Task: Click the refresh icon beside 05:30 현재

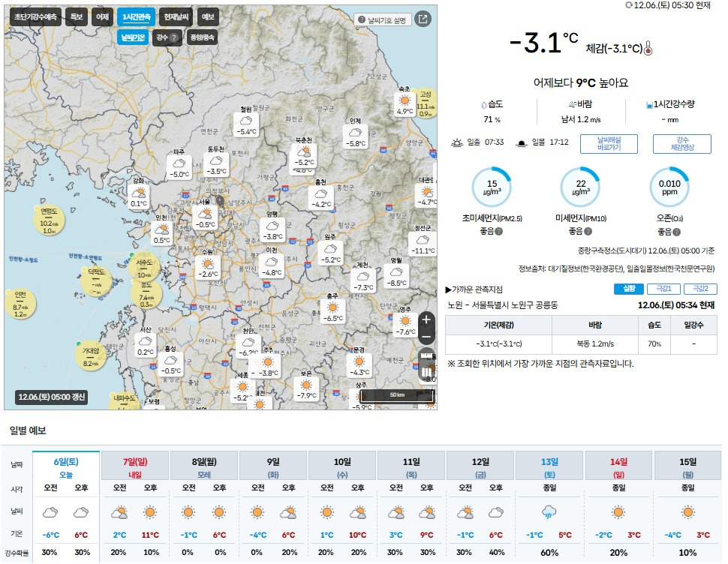Action: tap(629, 5)
